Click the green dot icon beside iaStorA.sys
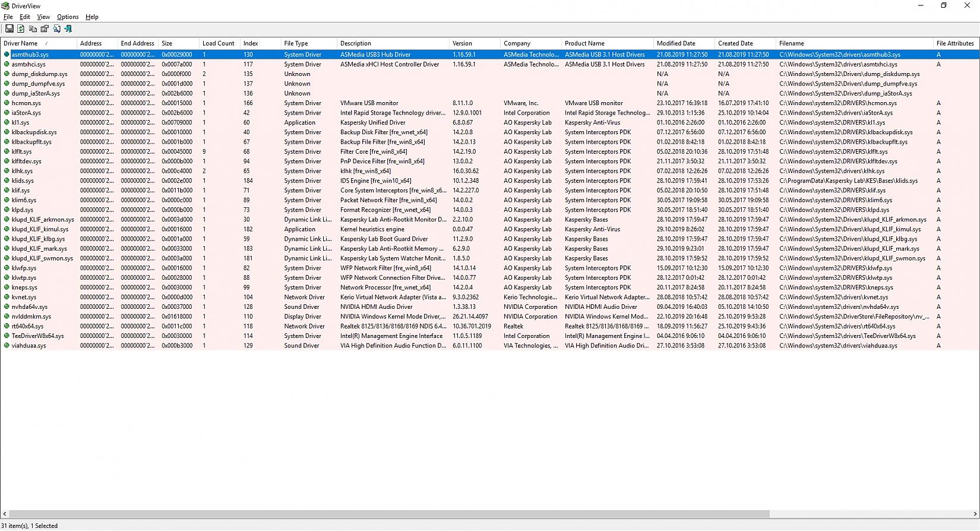This screenshot has height=531, width=980. tap(7, 113)
